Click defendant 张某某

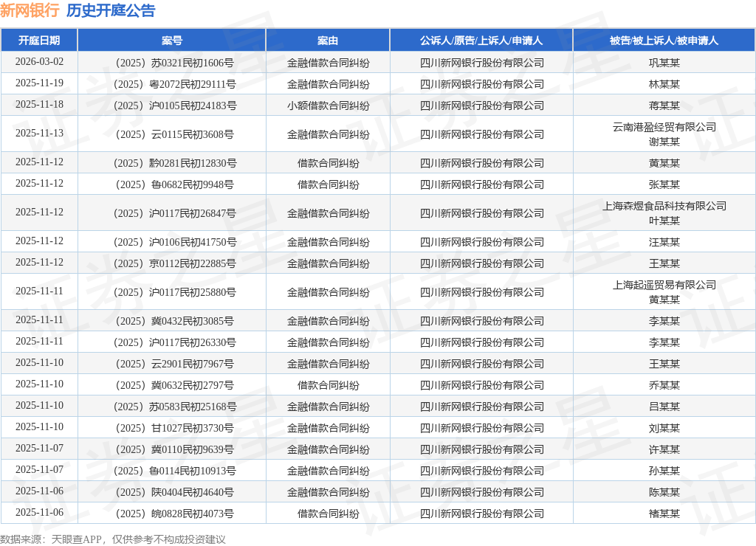coord(664,184)
